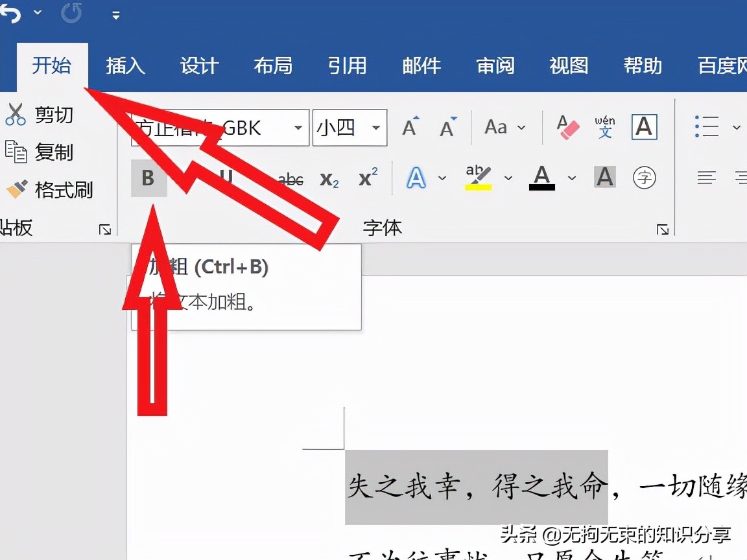
Task: Open the 审阅 ribbon tab
Action: tap(495, 65)
